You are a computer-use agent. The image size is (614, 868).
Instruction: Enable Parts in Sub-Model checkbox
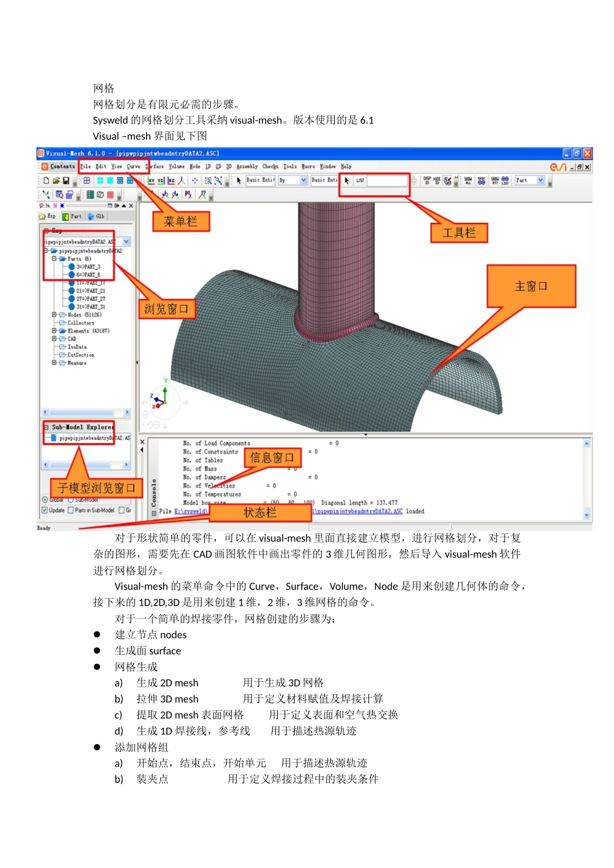[x=71, y=510]
